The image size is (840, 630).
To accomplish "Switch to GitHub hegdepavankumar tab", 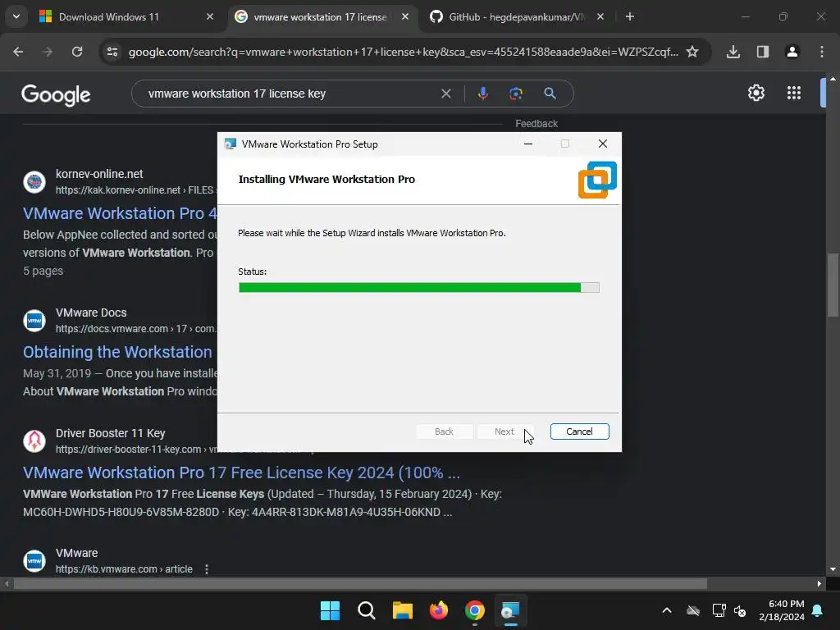I will point(517,17).
